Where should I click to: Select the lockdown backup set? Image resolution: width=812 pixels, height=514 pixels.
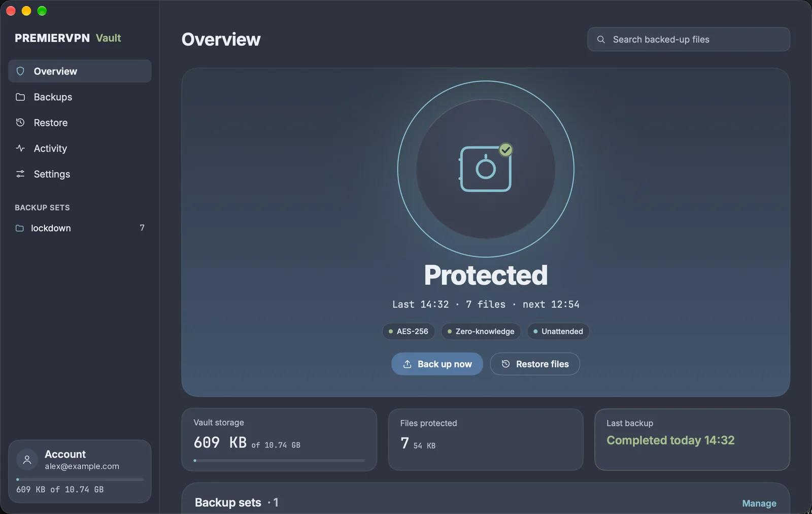pyautogui.click(x=80, y=228)
